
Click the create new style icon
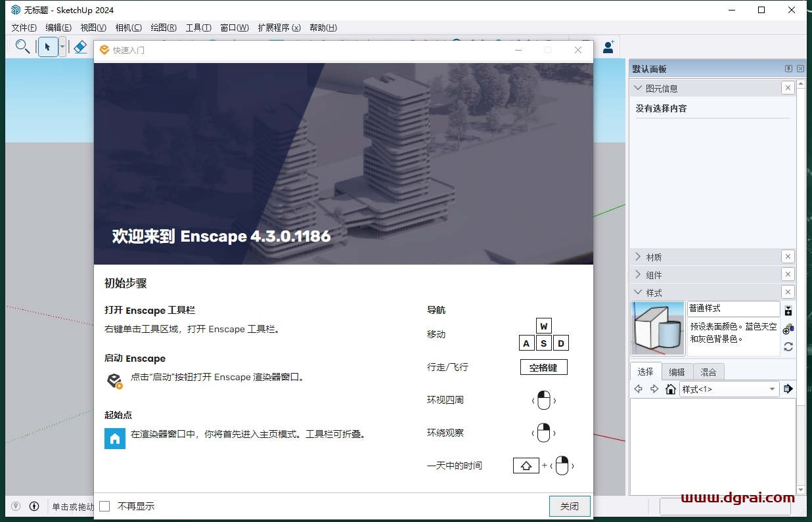[x=788, y=328]
